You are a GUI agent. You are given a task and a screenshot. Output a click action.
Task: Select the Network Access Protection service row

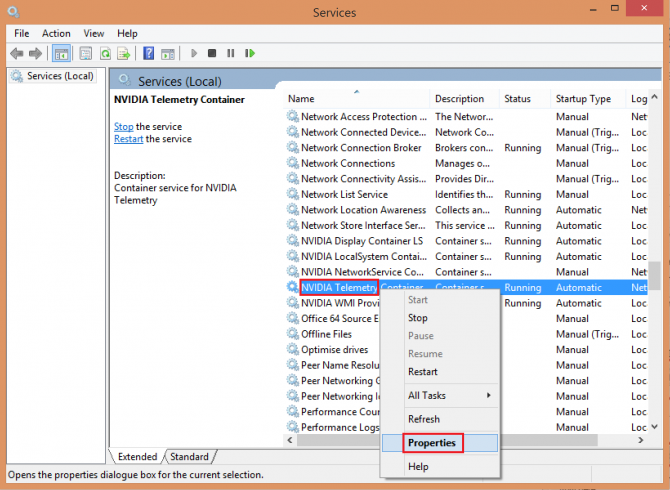(x=466, y=117)
